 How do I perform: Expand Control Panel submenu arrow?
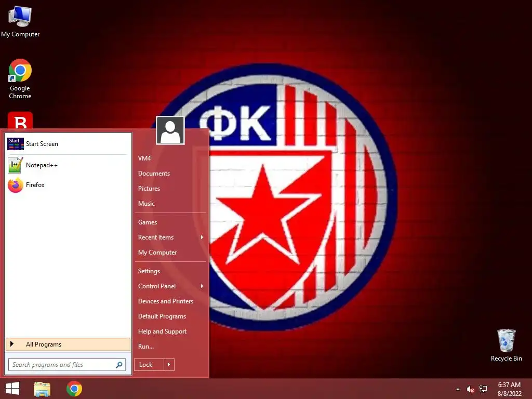pos(202,286)
